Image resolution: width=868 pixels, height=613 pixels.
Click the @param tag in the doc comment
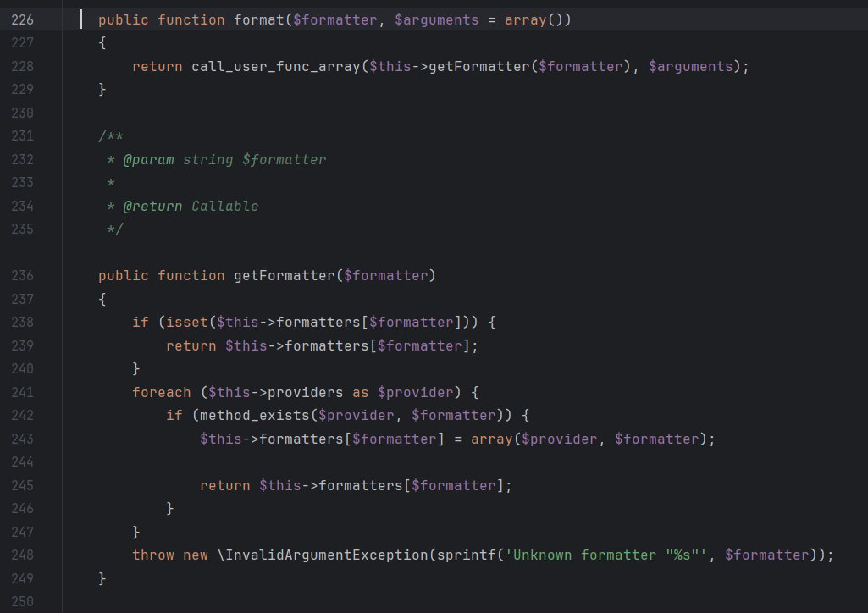(x=148, y=159)
